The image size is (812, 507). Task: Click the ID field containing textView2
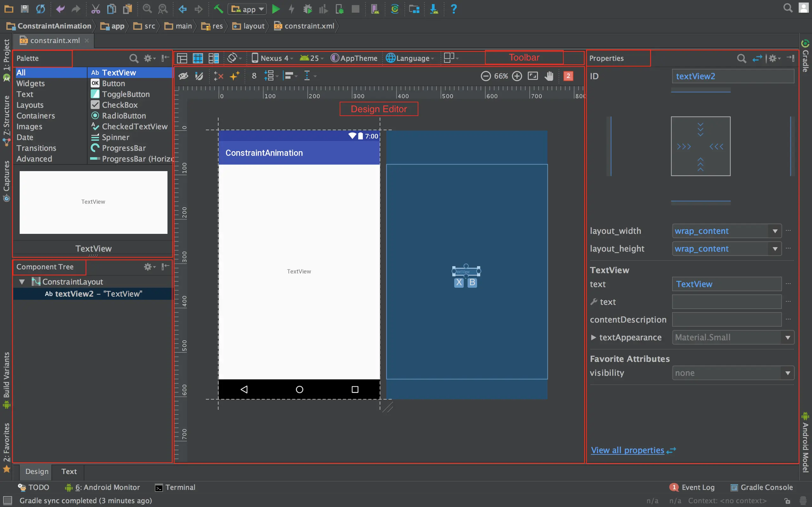[733, 76]
